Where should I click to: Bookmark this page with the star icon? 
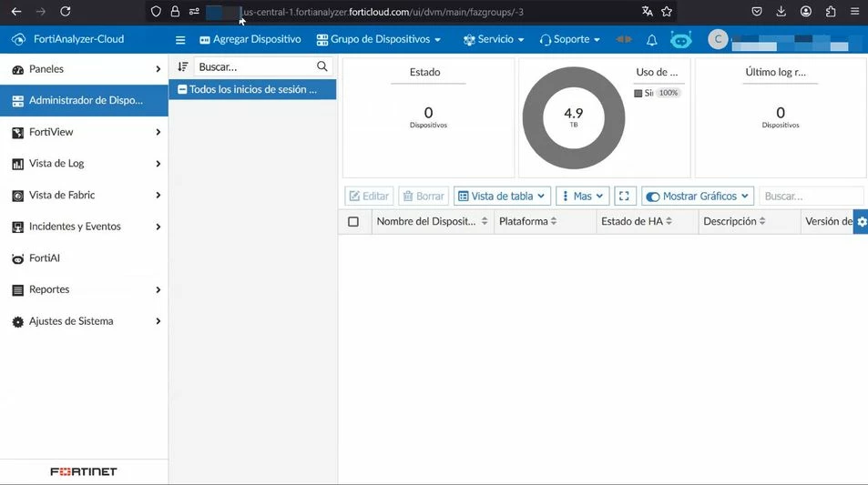click(667, 11)
